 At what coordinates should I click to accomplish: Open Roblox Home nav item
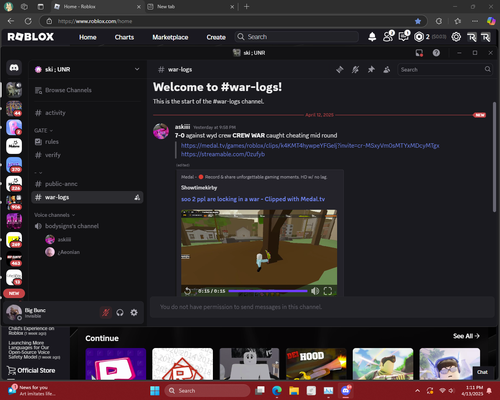[88, 37]
